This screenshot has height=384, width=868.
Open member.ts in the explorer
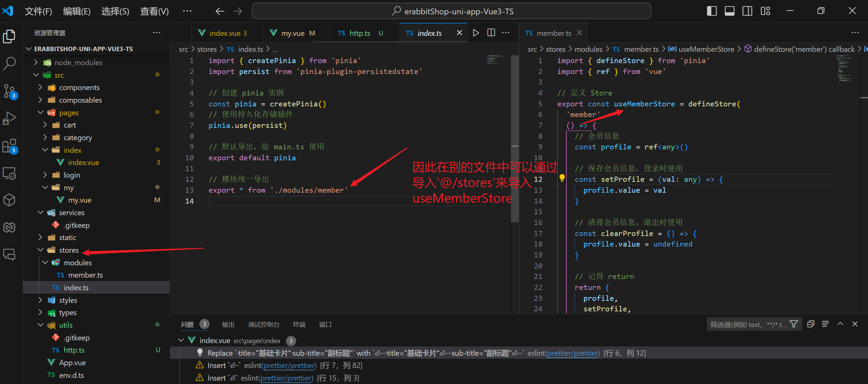pos(85,275)
